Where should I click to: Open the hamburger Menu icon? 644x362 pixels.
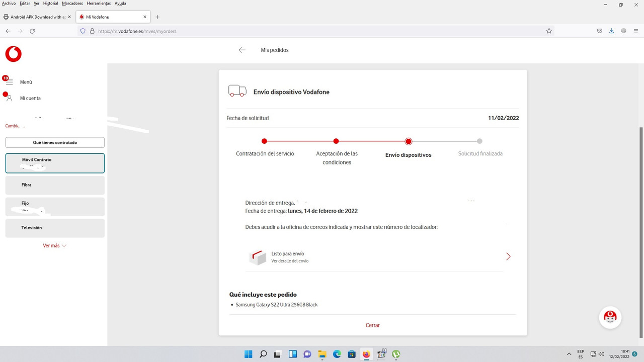9,82
